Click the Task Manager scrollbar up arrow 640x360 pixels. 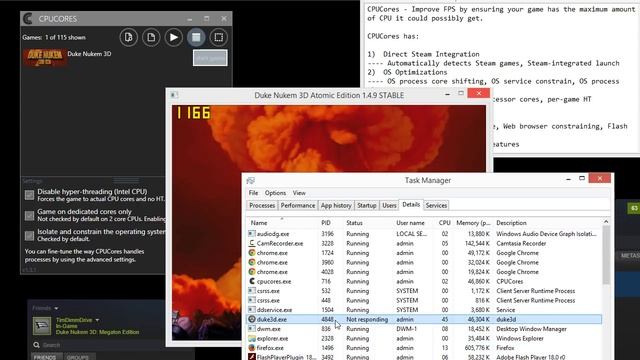point(606,222)
